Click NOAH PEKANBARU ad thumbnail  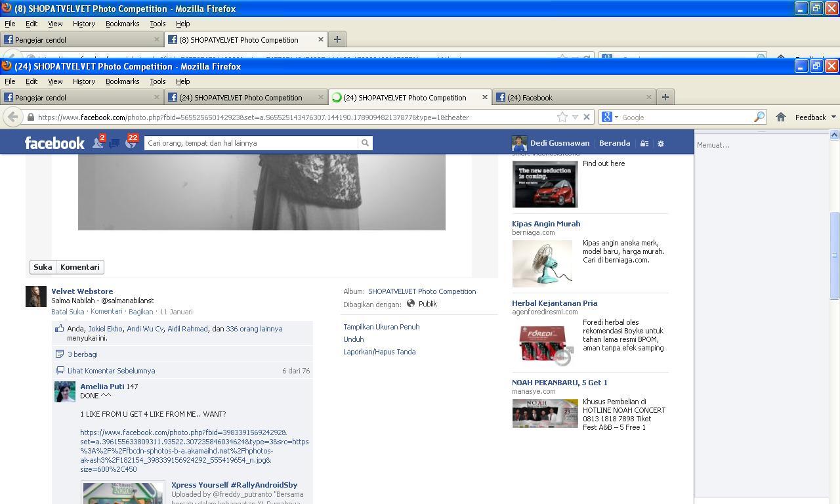point(545,413)
